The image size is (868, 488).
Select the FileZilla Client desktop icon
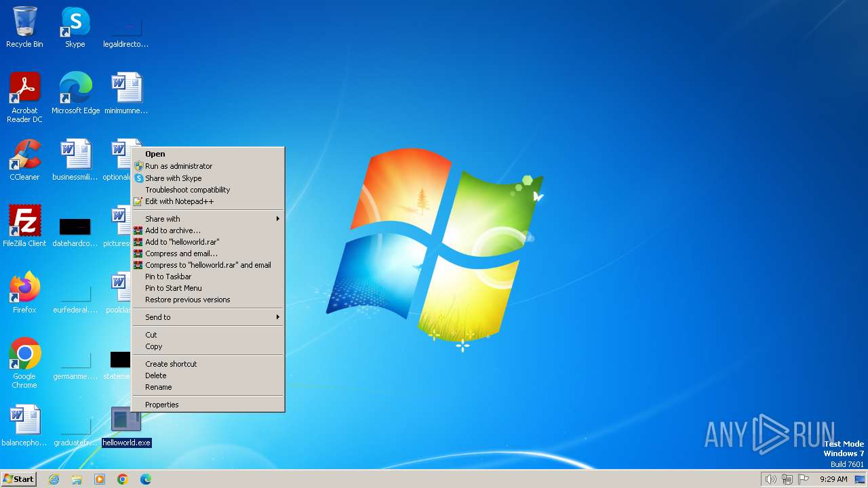[24, 226]
